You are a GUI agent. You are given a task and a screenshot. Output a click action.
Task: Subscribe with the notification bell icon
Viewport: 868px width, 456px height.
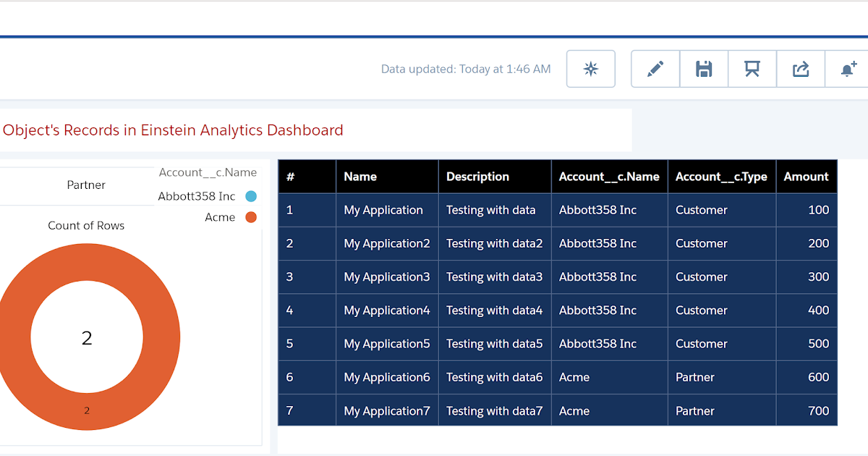[x=848, y=69]
